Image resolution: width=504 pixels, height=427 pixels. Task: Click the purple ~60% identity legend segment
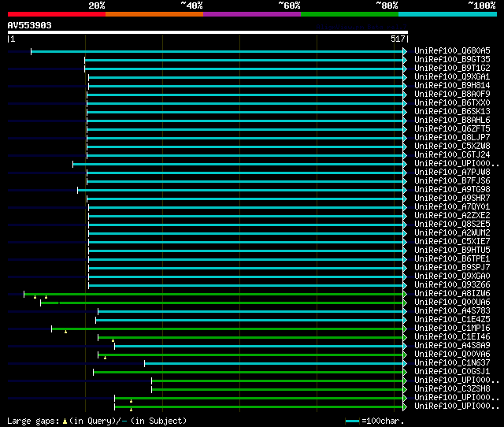(251, 14)
